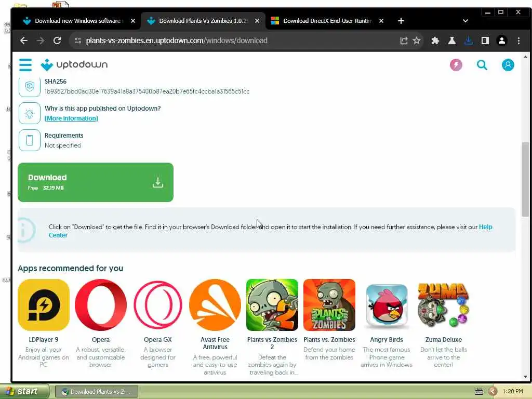This screenshot has height=399, width=532.
Task: Click the Requirements phone icon
Action: 30,140
